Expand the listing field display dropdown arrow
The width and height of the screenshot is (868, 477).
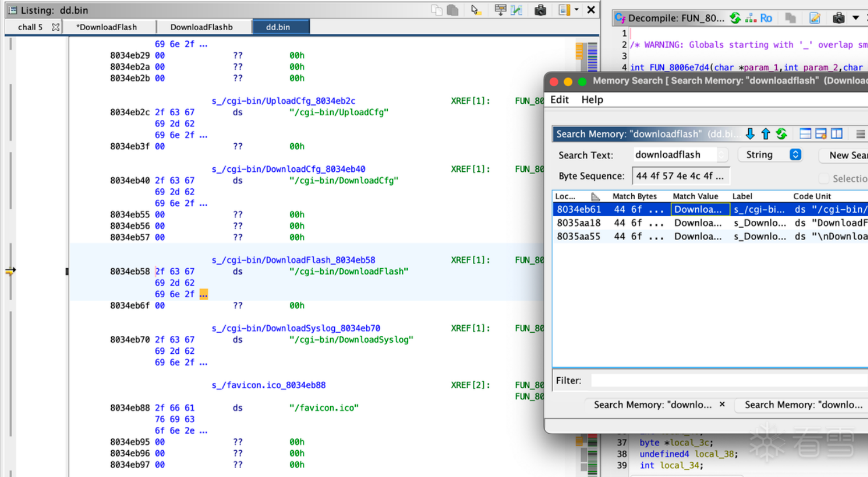point(577,10)
